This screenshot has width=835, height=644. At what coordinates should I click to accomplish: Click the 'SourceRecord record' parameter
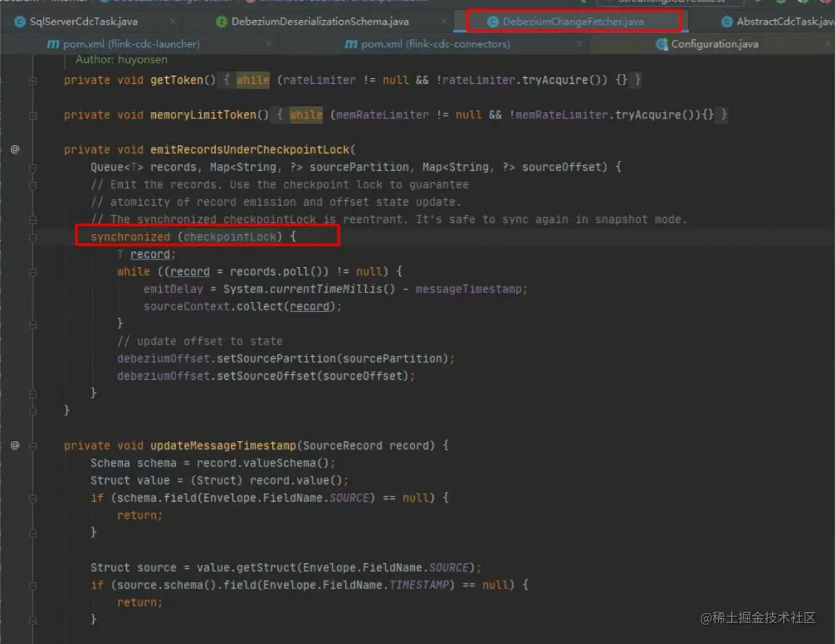coord(369,445)
